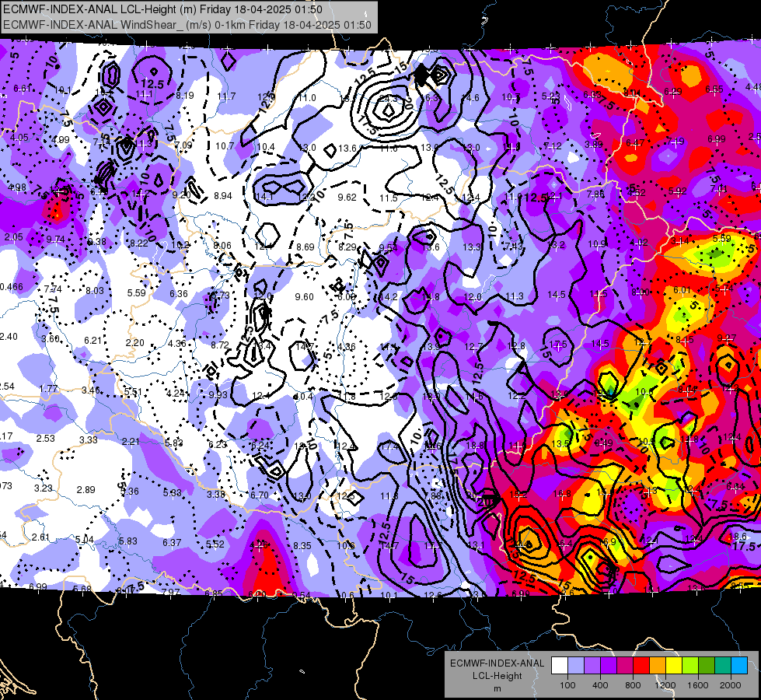Click the '16.8' grid value

(x=562, y=494)
